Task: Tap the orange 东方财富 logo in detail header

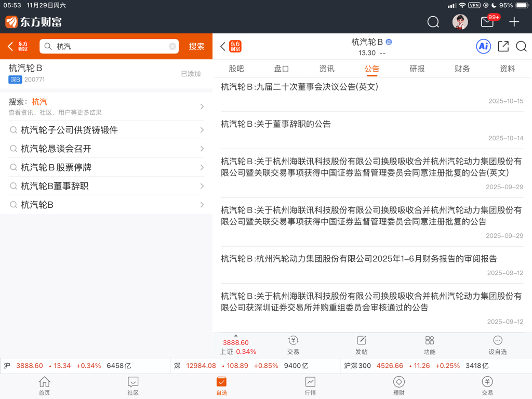Action: (x=235, y=46)
